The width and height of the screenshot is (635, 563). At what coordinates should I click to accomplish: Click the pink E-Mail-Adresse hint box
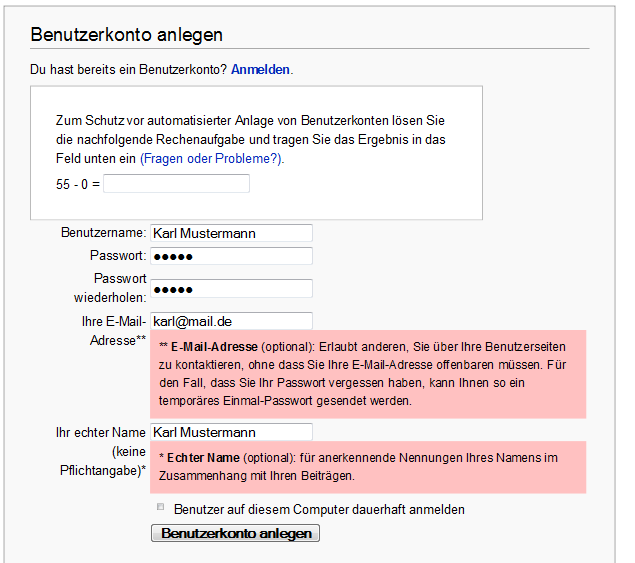[x=368, y=374]
